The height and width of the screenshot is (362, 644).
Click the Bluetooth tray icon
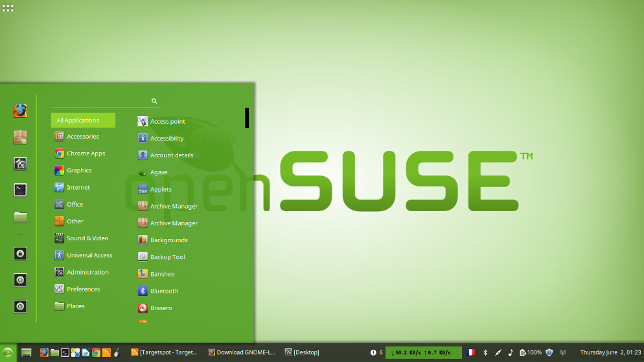coord(485,352)
